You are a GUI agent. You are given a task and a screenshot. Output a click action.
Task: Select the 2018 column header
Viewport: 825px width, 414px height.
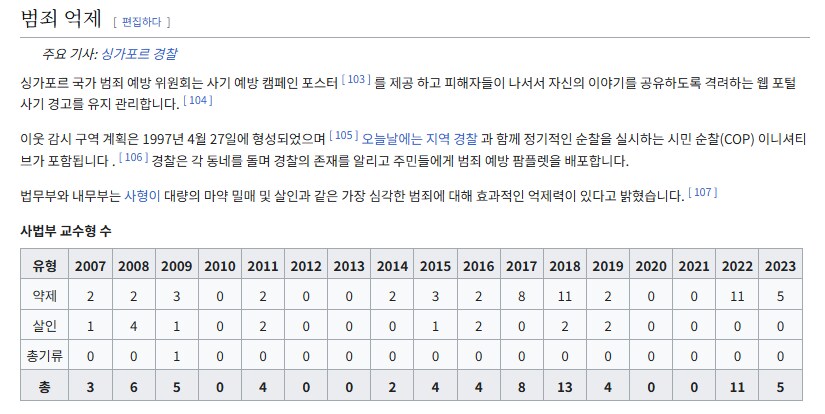[x=565, y=265]
